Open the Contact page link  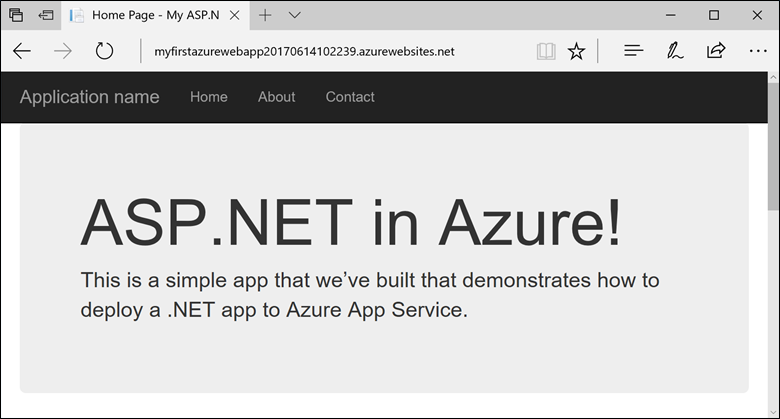coord(350,97)
